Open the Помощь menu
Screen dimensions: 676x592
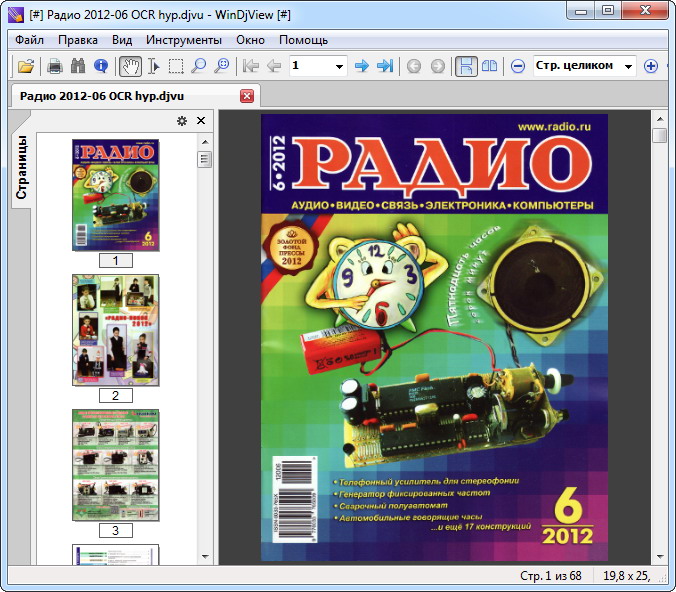tap(304, 40)
